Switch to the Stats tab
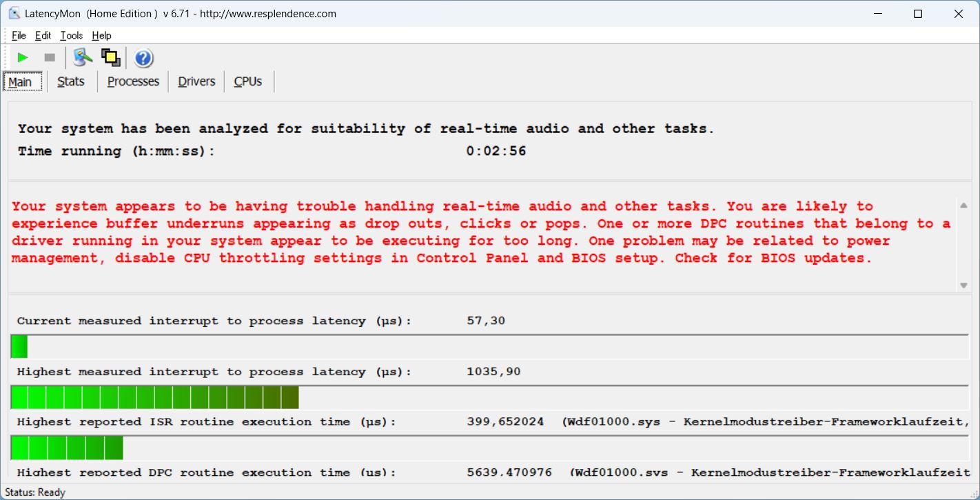The width and height of the screenshot is (980, 500). (x=71, y=81)
